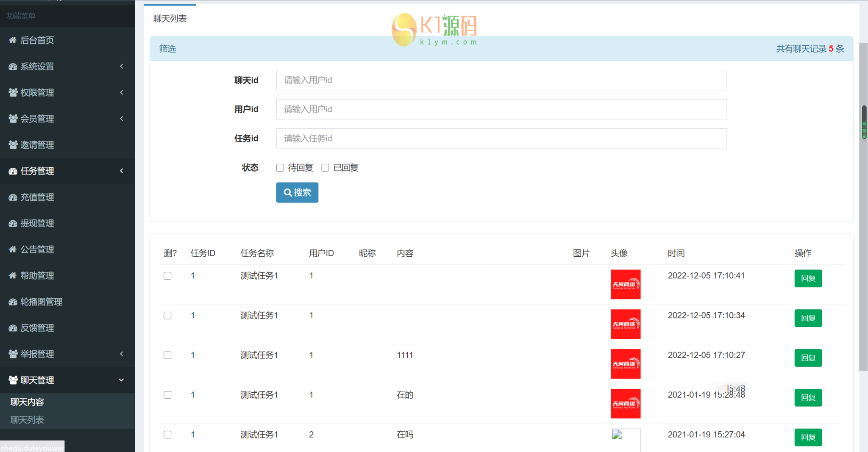The height and width of the screenshot is (452, 868).
Task: Click the 任务名称 column header
Action: point(257,253)
